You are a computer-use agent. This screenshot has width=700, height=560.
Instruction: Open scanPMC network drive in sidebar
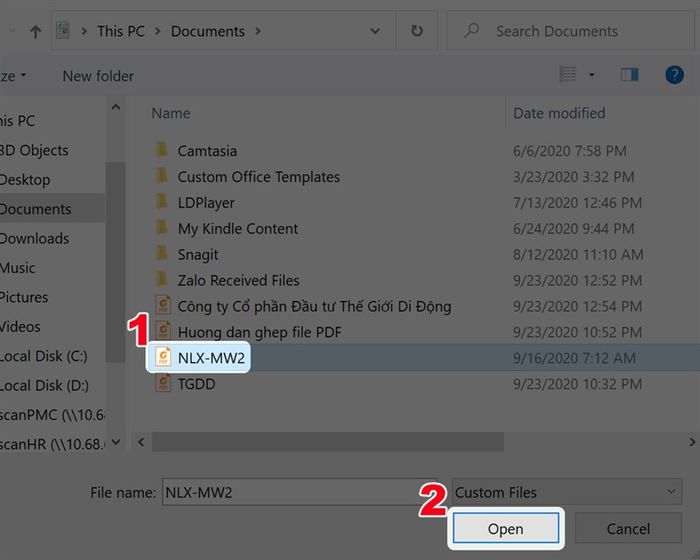52,415
